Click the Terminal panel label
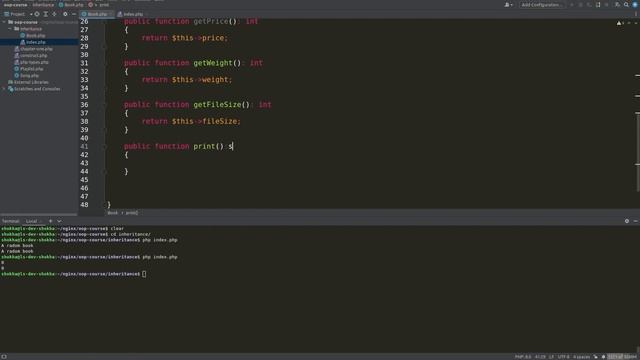Viewport: 640px width, 360px height. coord(11,221)
